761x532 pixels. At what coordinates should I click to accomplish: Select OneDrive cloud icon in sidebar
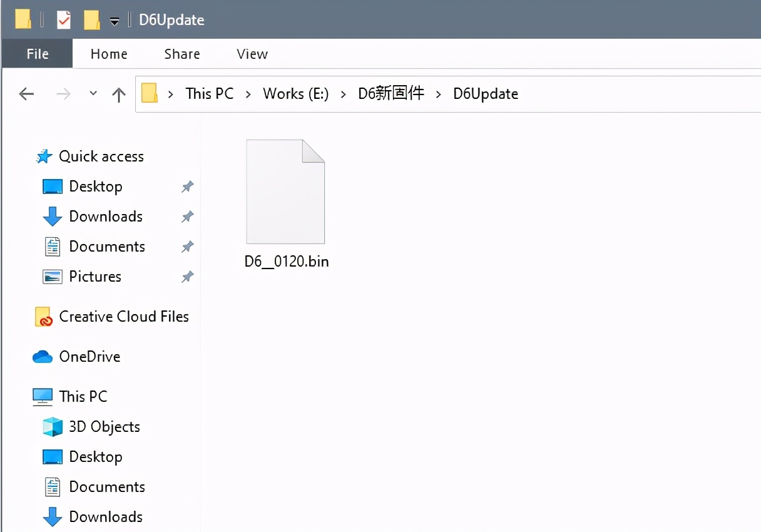[x=43, y=357]
